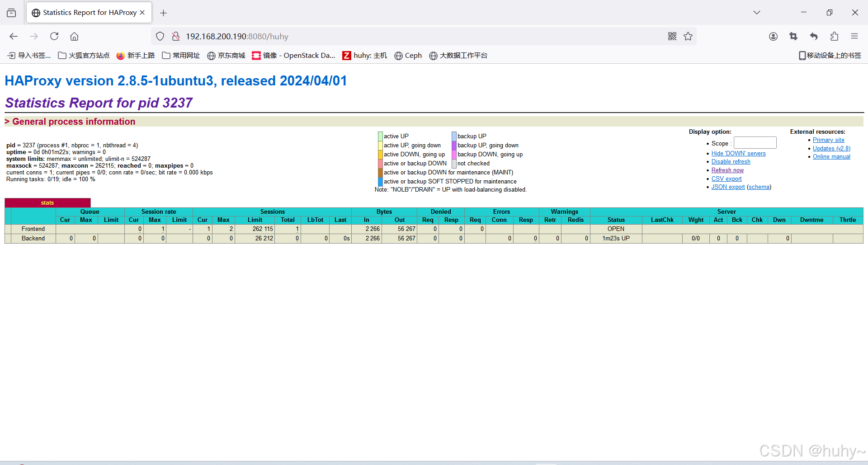The height and width of the screenshot is (465, 868).
Task: Open the 导入书签 bookmark item
Action: click(x=29, y=55)
